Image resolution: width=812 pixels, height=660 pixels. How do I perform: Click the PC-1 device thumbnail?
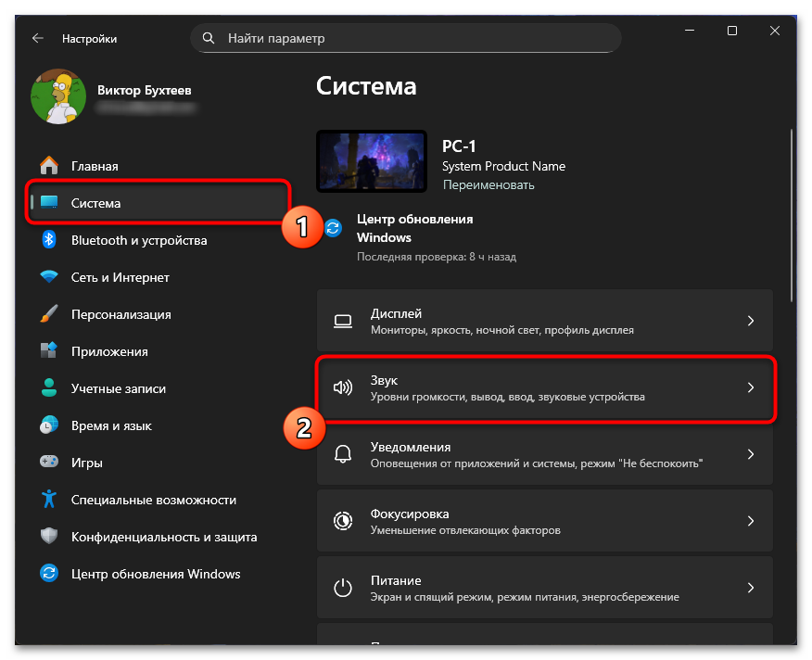(x=371, y=161)
